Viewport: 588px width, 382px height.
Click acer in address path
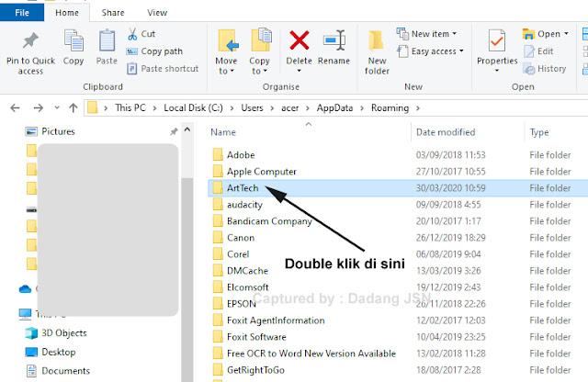coord(290,108)
